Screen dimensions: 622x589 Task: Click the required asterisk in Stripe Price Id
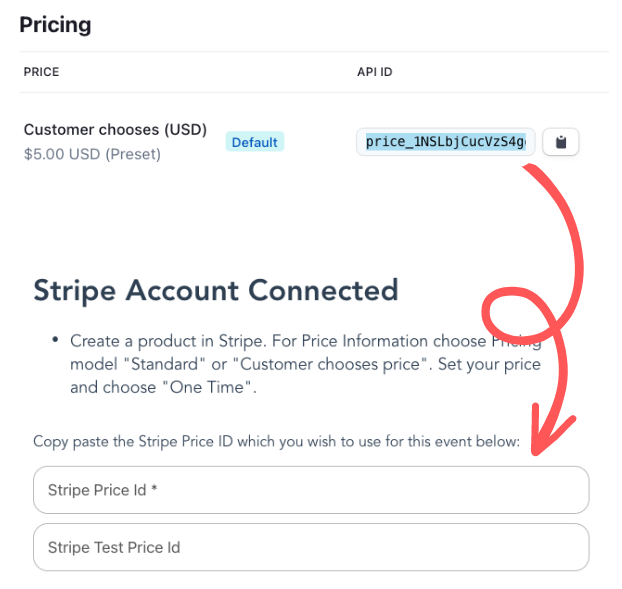click(154, 490)
